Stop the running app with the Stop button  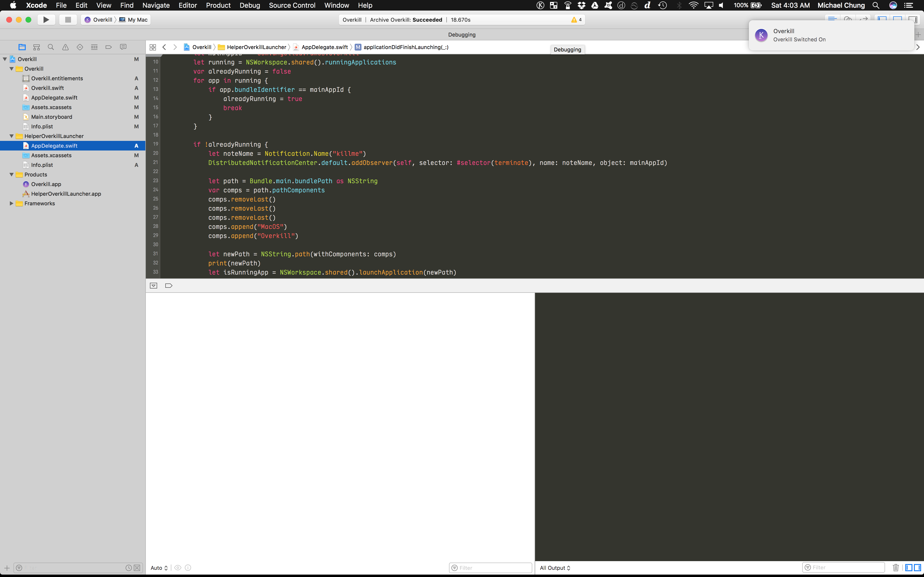[x=68, y=19]
